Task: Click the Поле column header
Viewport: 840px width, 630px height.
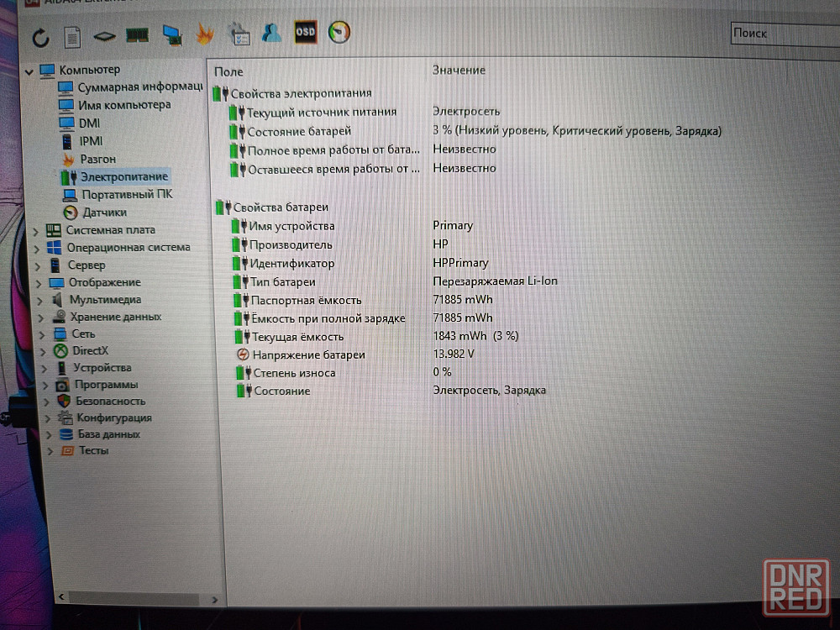Action: pos(228,71)
